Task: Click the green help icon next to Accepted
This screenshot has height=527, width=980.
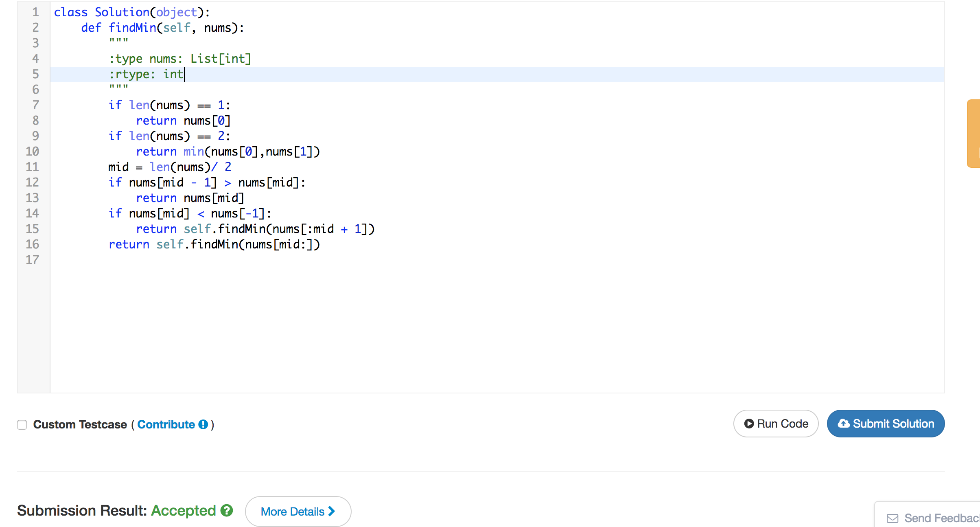Action: [227, 510]
